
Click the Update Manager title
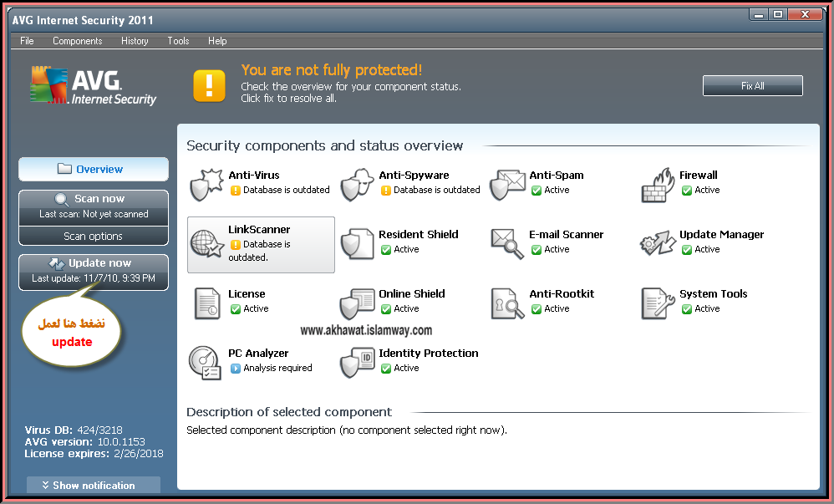pyautogui.click(x=721, y=234)
